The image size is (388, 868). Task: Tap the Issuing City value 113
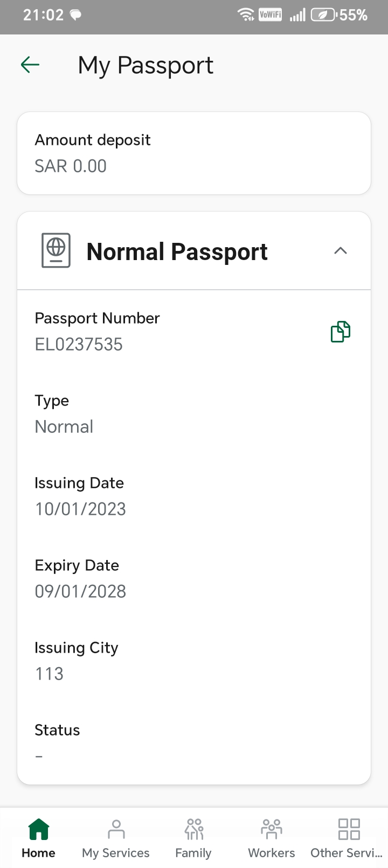[49, 674]
